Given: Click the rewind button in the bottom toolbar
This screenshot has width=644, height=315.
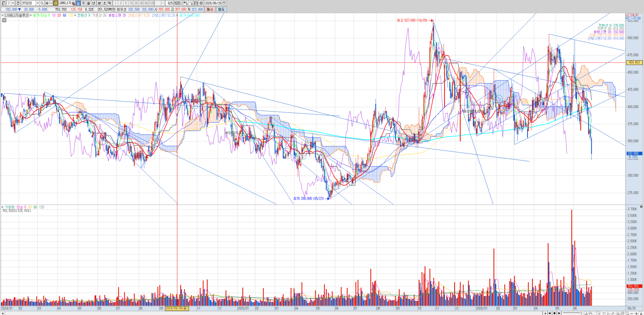Looking at the screenshot, I should (x=550, y=313).
